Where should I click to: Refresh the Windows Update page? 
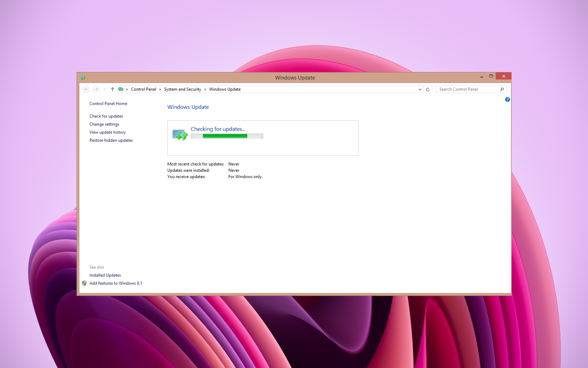coord(428,89)
